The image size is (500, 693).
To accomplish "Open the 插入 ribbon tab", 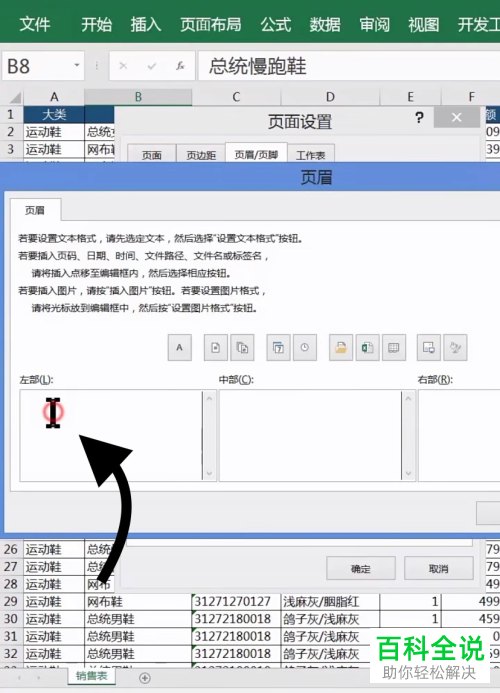I will point(145,24).
